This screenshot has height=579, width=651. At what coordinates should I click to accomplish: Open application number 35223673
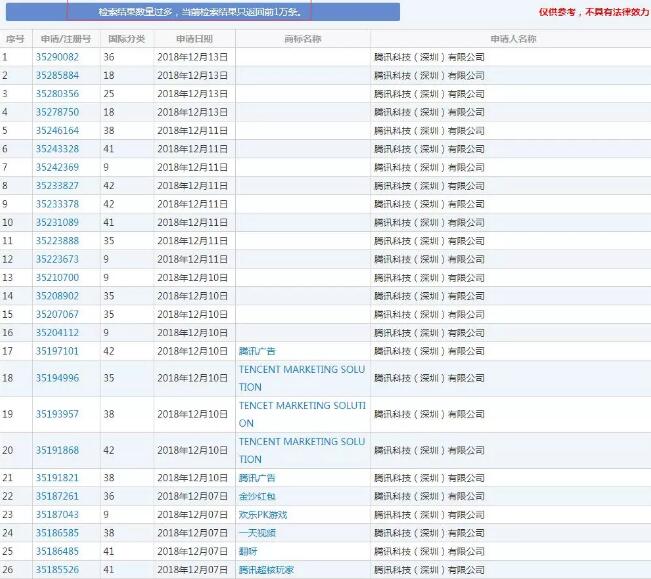click(57, 259)
